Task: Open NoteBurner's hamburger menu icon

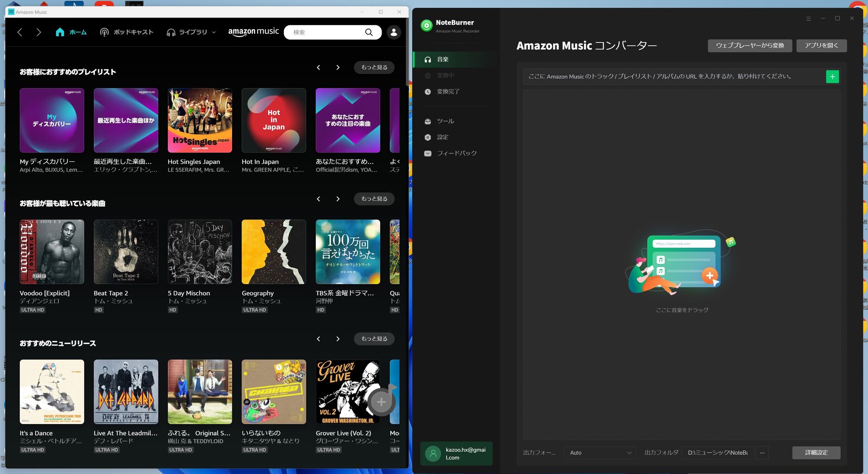Action: 808,18
